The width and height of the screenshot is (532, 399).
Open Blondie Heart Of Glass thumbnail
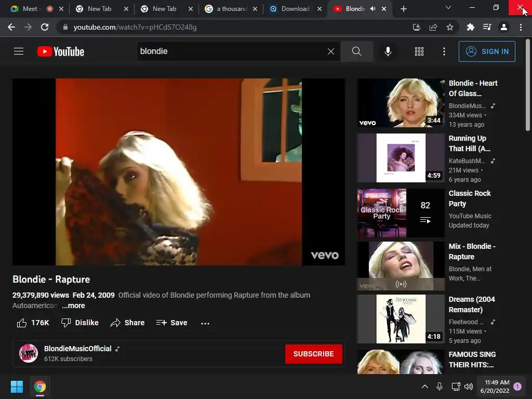[x=401, y=103]
